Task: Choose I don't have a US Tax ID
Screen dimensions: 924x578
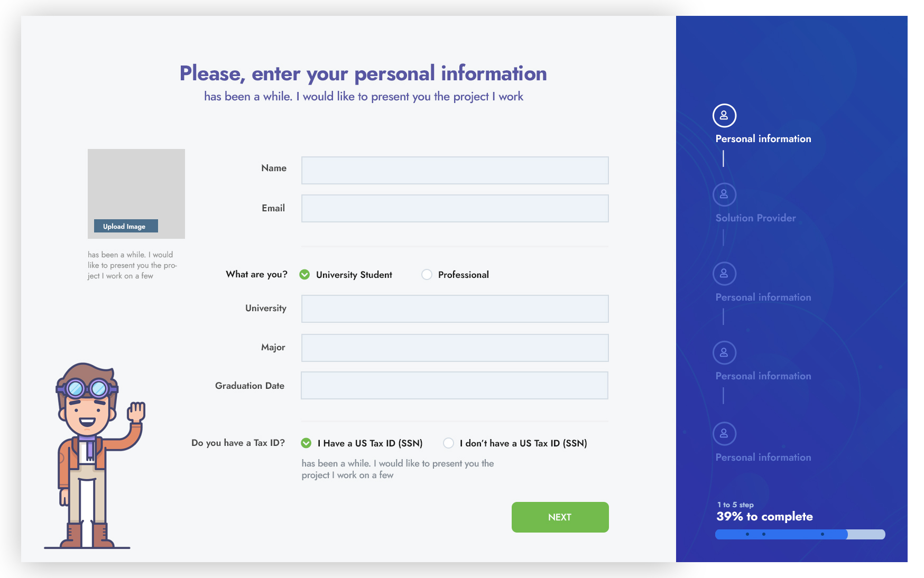Action: pyautogui.click(x=449, y=443)
